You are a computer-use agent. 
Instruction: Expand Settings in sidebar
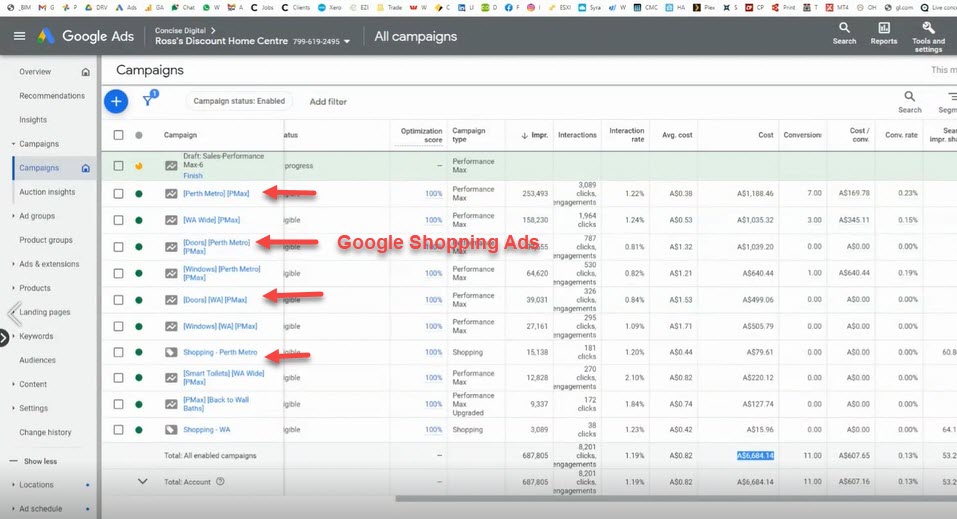pos(13,408)
